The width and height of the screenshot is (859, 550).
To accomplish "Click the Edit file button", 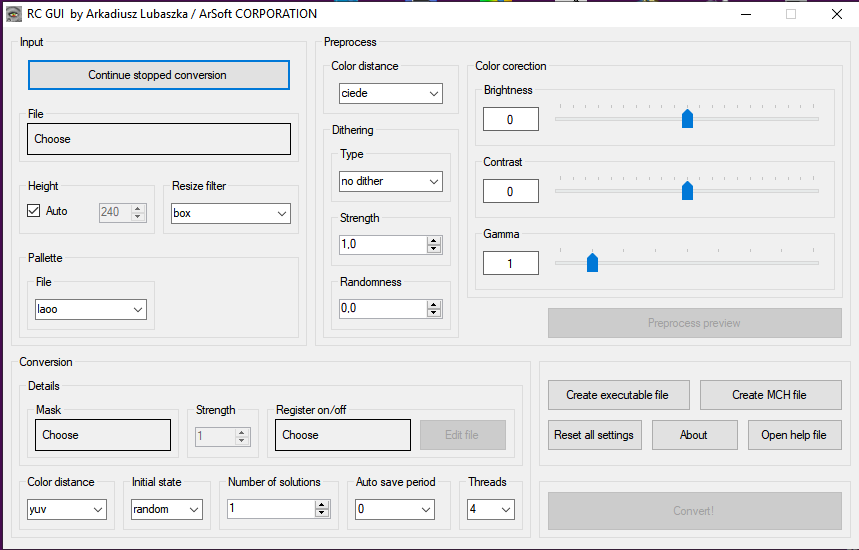I will (x=463, y=435).
